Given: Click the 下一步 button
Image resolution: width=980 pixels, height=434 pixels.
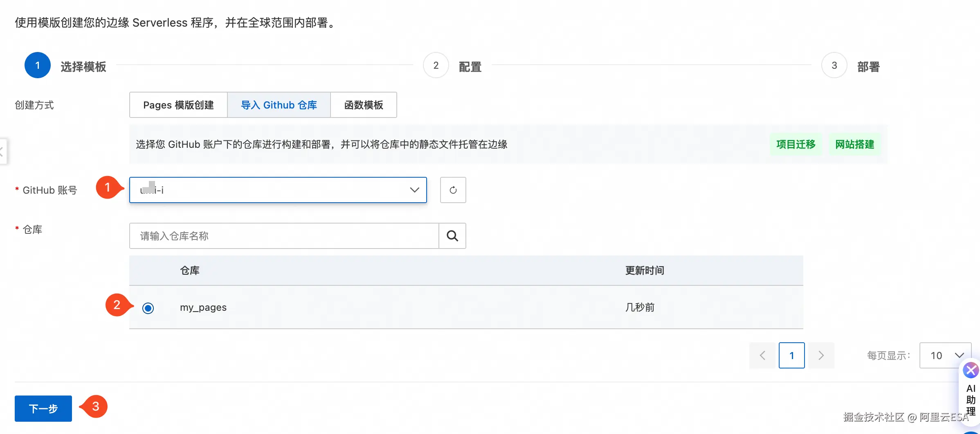Looking at the screenshot, I should click(43, 409).
